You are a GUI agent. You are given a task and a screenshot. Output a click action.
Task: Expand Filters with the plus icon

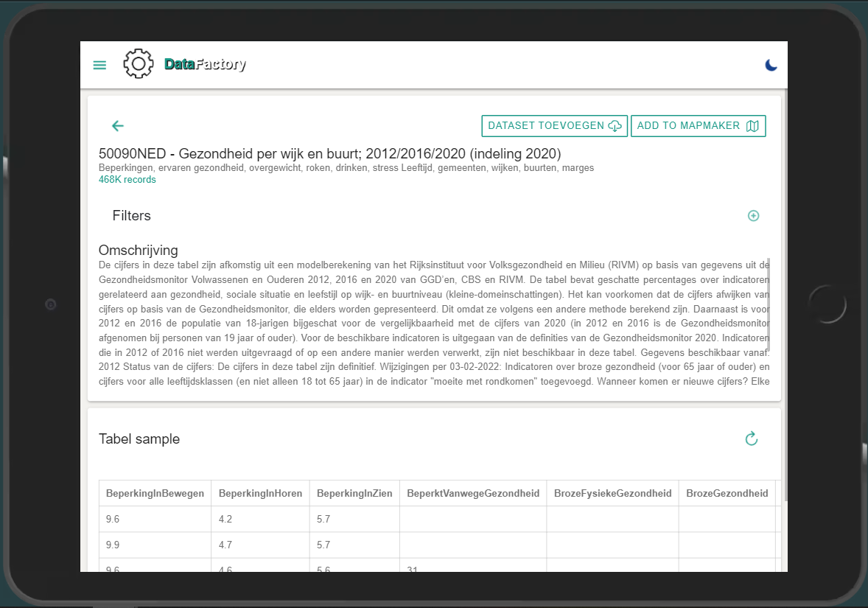753,216
